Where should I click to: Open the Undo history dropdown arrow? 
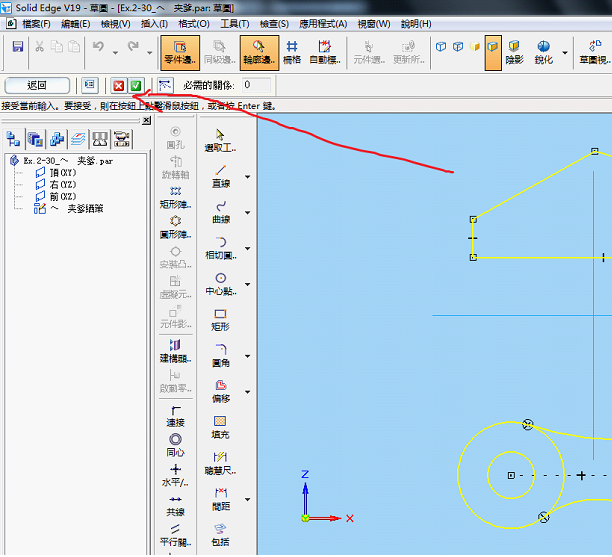[115, 53]
